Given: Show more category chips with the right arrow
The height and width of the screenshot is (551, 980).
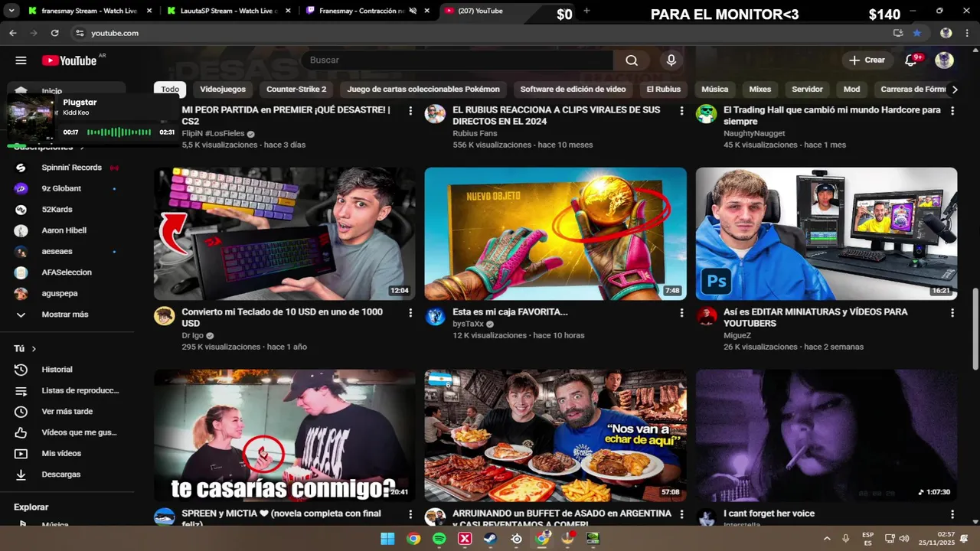Looking at the screenshot, I should (954, 90).
